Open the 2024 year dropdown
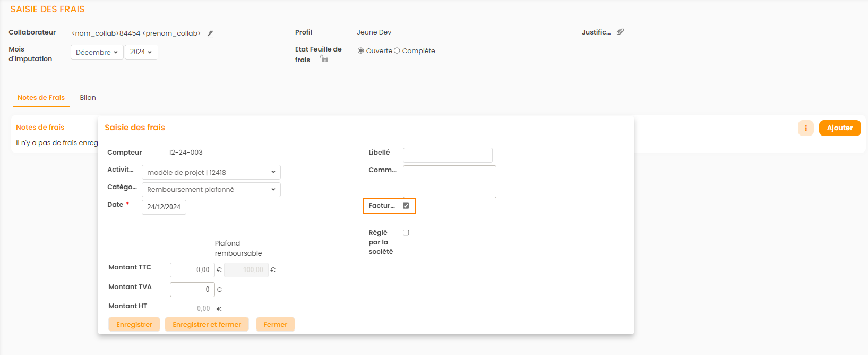Image resolution: width=868 pixels, height=355 pixels. point(141,52)
